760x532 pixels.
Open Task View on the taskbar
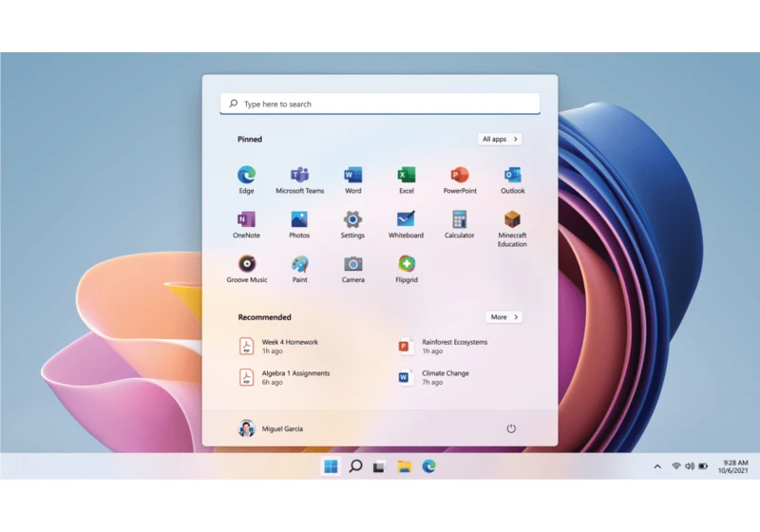tap(379, 466)
